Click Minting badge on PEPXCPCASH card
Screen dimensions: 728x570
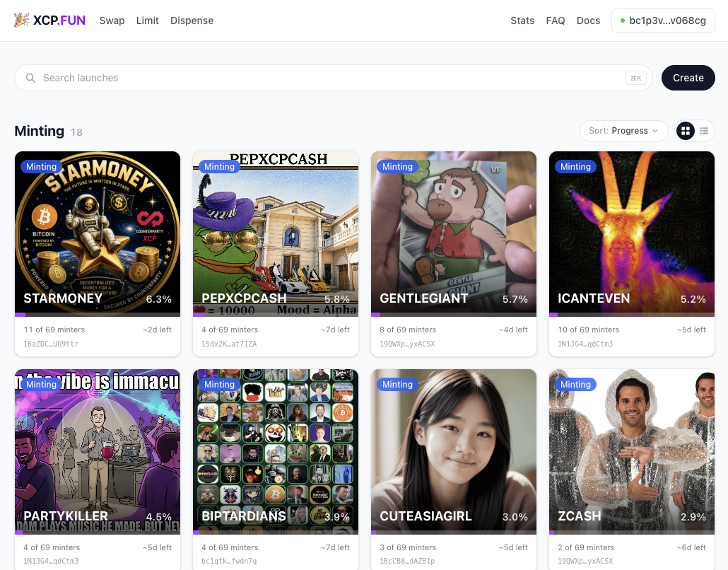219,167
